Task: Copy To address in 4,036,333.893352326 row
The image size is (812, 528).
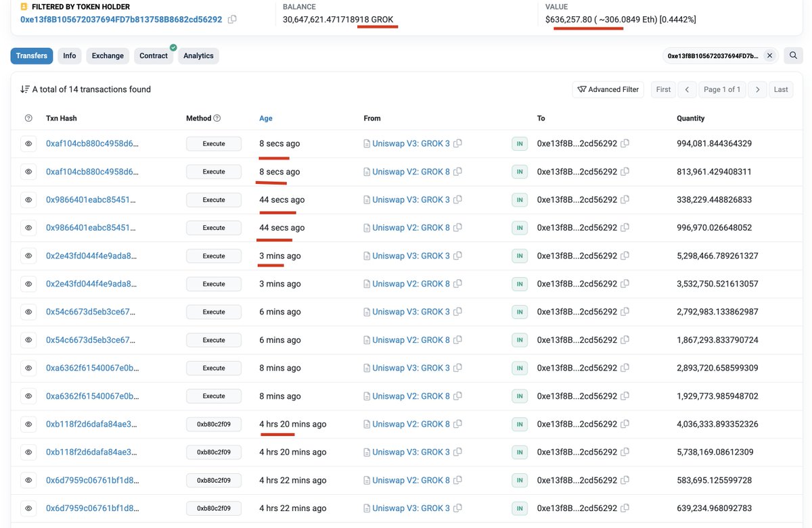Action: pos(625,424)
